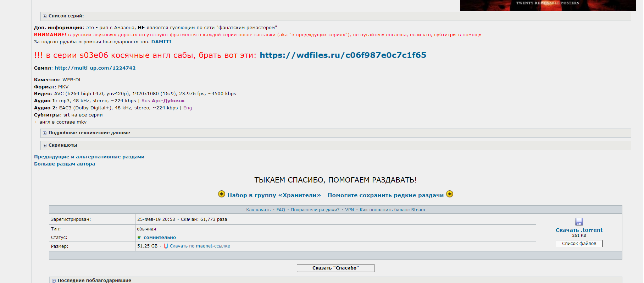Click the yellow arrow icon before «Хранители» link
This screenshot has width=644, height=283.
(x=222, y=194)
